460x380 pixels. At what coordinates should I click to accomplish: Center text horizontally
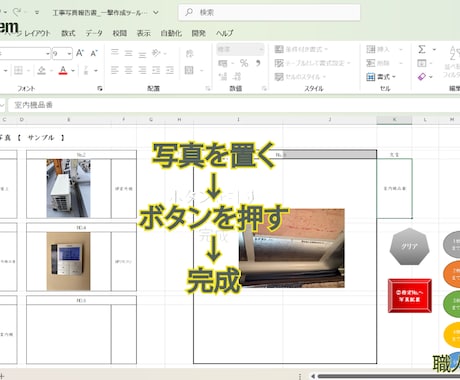(128, 70)
